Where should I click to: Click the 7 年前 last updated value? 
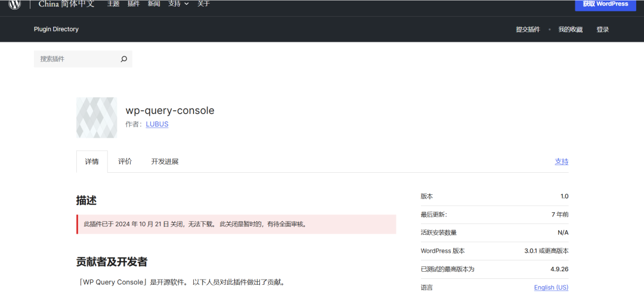click(x=560, y=215)
